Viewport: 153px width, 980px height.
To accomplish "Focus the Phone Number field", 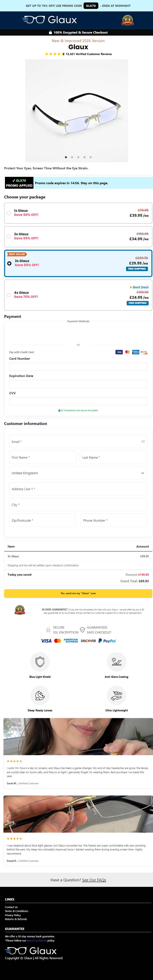I will [114, 520].
